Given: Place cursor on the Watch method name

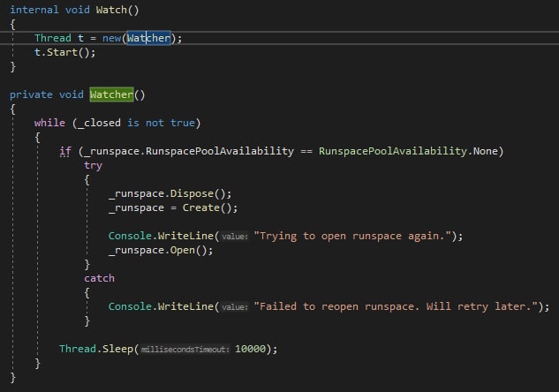Looking at the screenshot, I should click(111, 10).
